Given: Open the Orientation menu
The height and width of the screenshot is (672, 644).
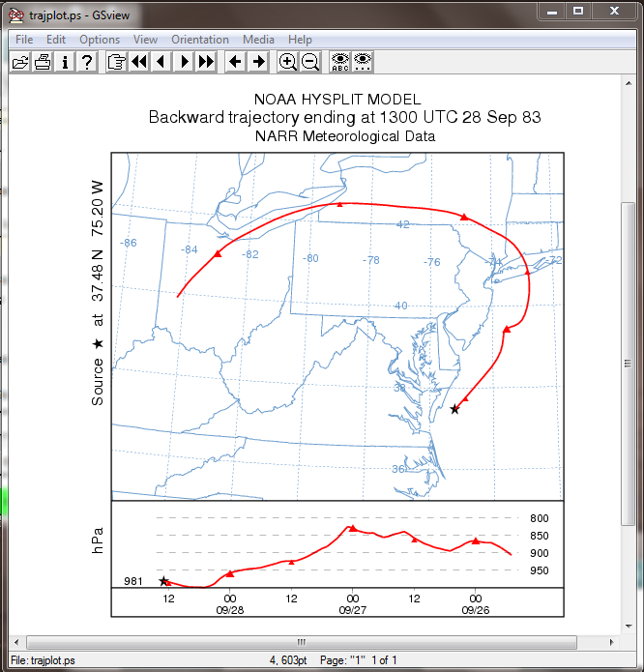Looking at the screenshot, I should pos(200,40).
